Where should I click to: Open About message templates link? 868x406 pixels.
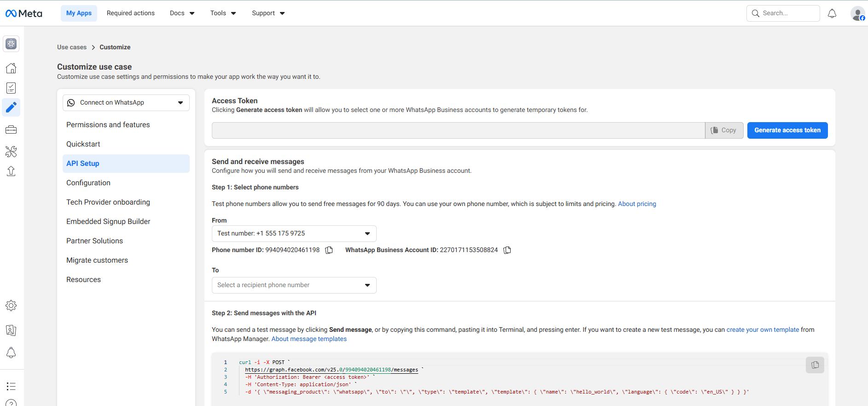point(309,339)
